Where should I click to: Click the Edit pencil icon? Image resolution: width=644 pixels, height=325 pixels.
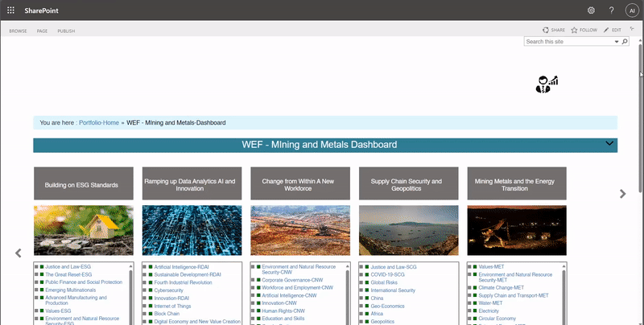pos(606,30)
